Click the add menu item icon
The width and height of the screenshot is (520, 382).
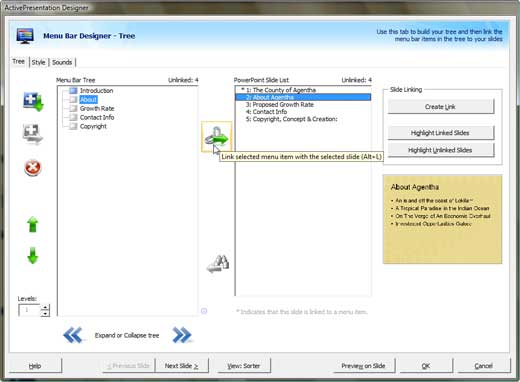coord(33,102)
